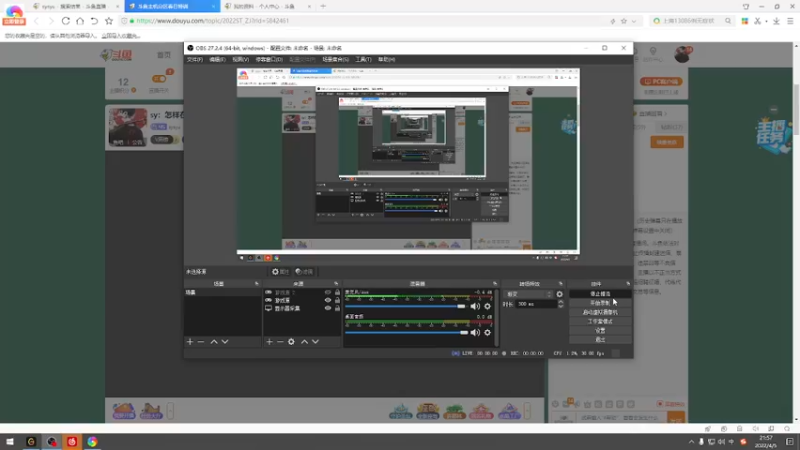Open source properties gear below the Sources list

click(291, 342)
